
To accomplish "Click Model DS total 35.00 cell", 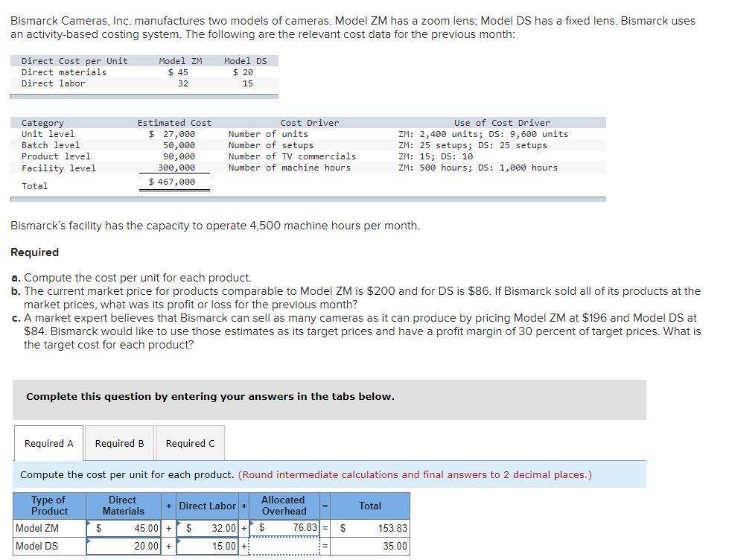I will pos(370,546).
